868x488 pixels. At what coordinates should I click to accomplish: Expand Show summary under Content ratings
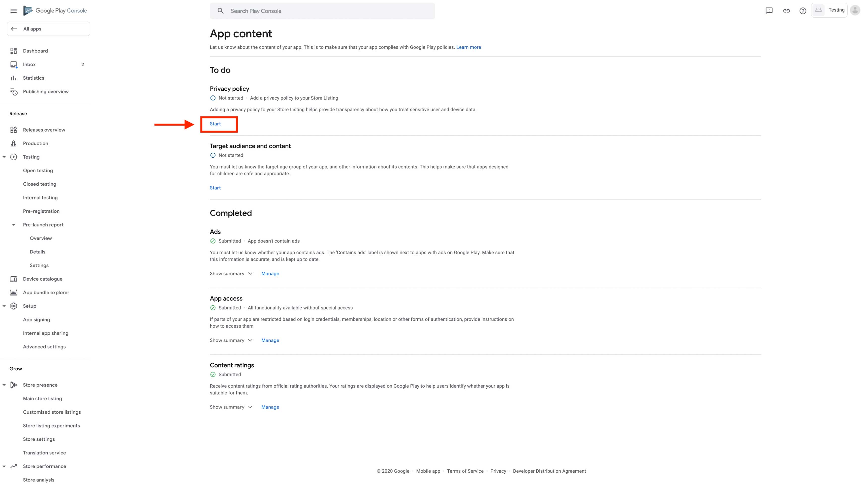[x=231, y=407]
